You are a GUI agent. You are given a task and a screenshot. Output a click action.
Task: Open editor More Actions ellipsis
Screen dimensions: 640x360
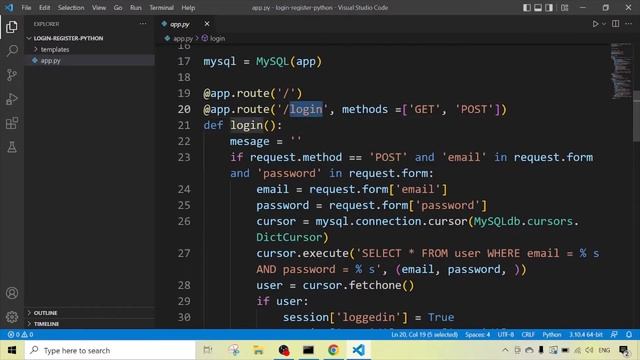pos(629,24)
